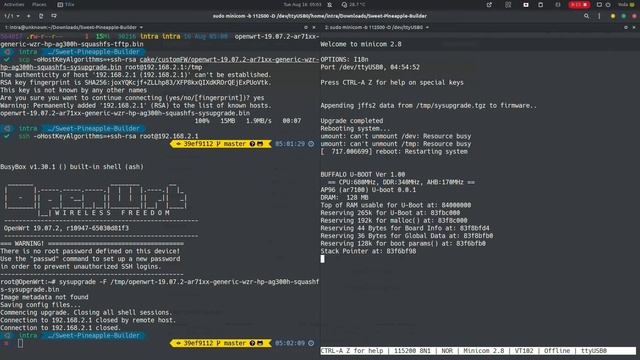
Task: Add a terminal to the right
Action: point(41,16)
